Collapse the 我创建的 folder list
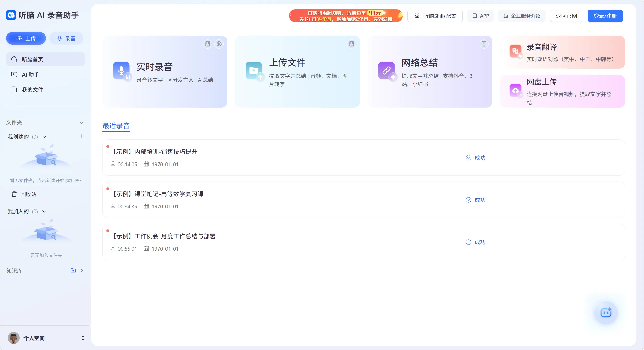 click(x=44, y=137)
